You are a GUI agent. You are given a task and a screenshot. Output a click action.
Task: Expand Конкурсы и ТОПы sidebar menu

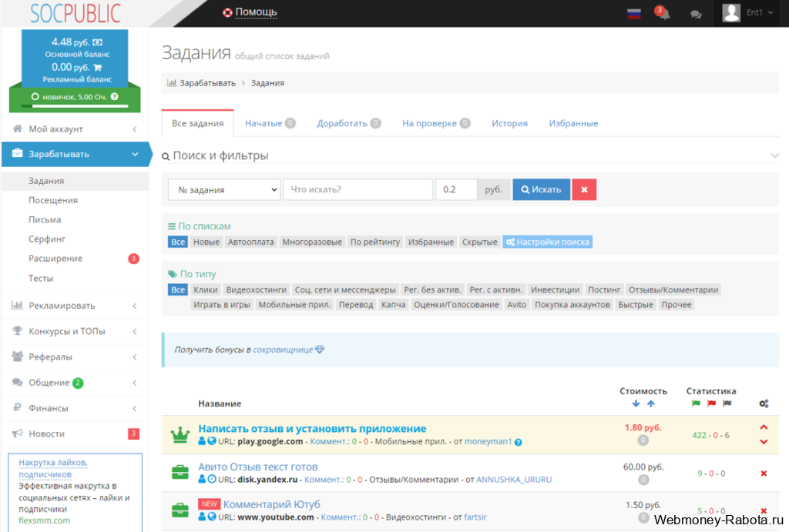(76, 331)
